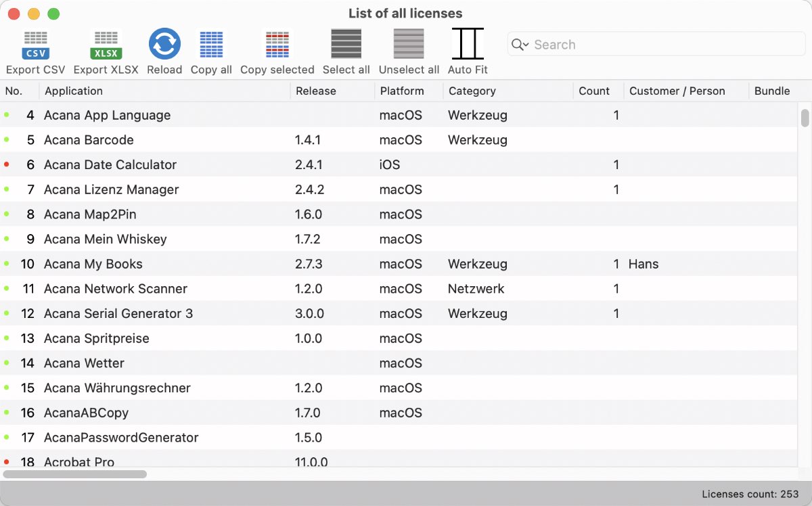Click release 11.0.0 of Acrobat Pro
Screen dimensions: 812x506
tap(311, 462)
